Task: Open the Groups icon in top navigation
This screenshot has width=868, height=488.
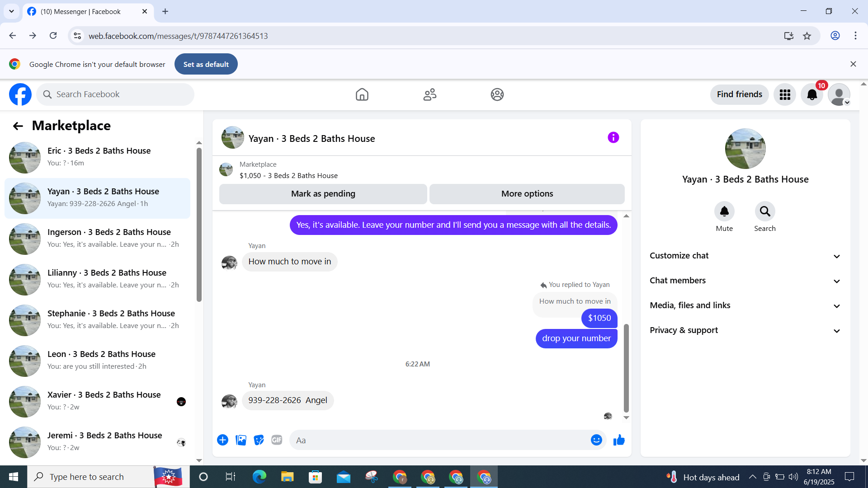Action: click(497, 94)
